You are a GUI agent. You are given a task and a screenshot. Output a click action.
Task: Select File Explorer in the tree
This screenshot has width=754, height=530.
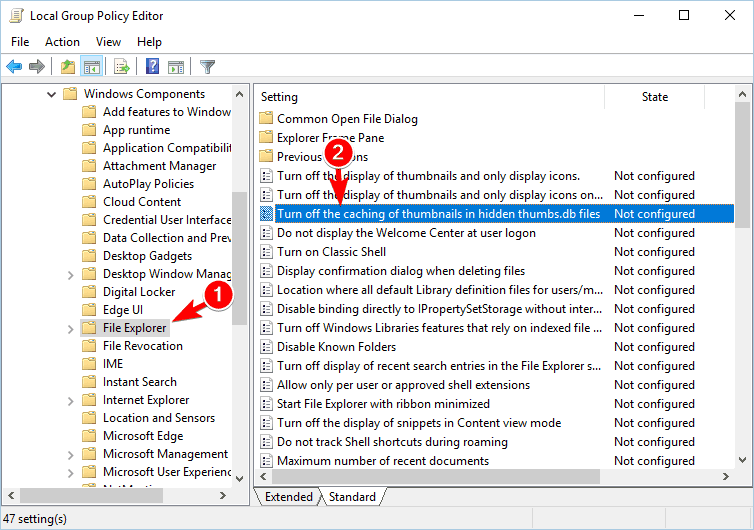pos(134,328)
